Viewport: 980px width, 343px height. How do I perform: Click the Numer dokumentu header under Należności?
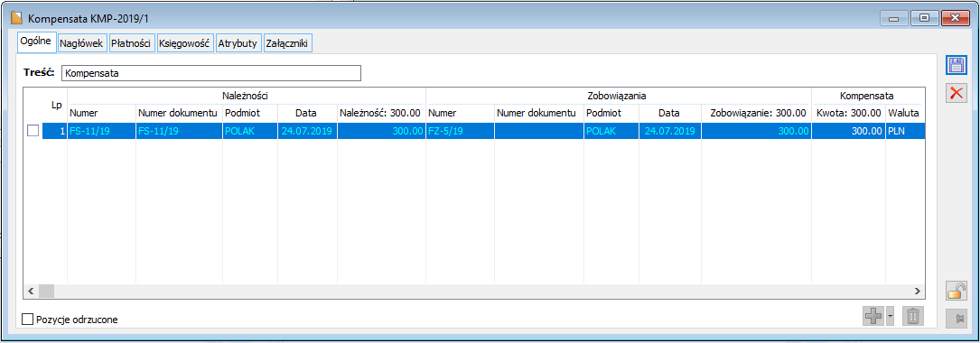pos(180,113)
